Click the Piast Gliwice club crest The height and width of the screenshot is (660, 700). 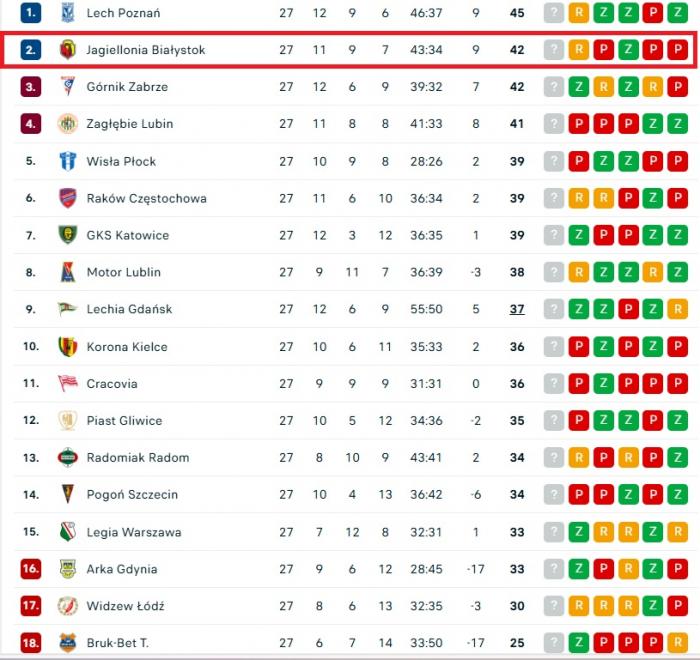[x=68, y=421]
